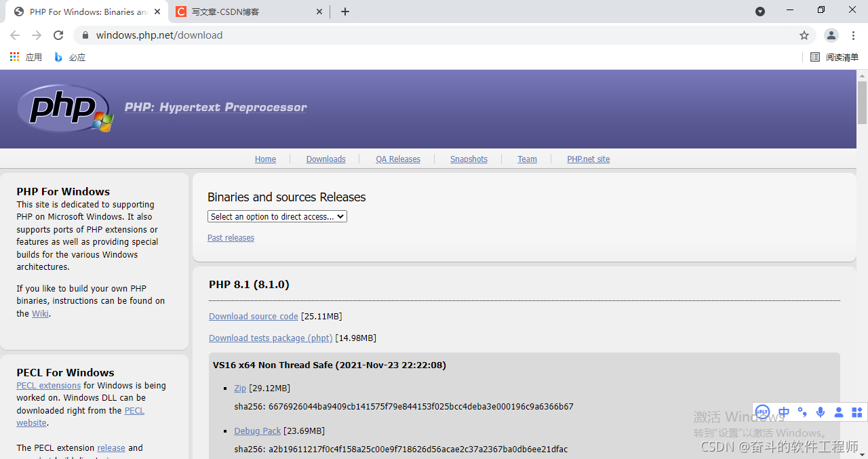Image resolution: width=868 pixels, height=459 pixels.
Task: Download the Debug Pack link
Action: (258, 431)
